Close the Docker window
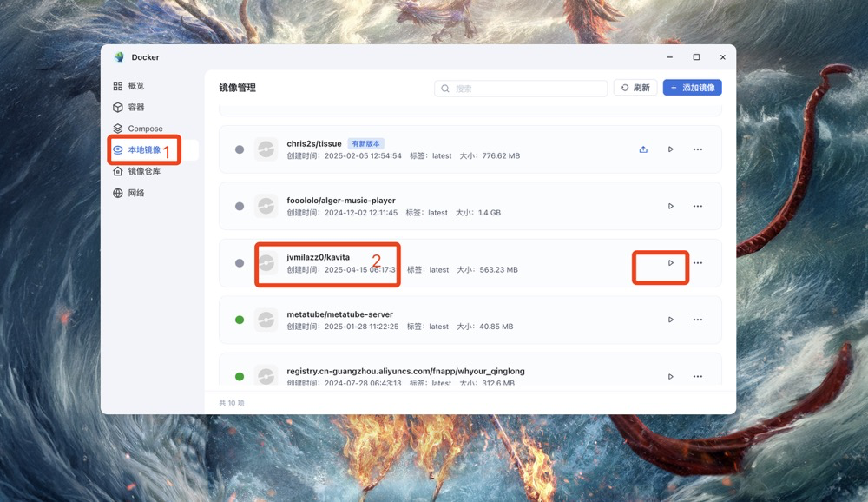The height and width of the screenshot is (502, 868). [723, 57]
